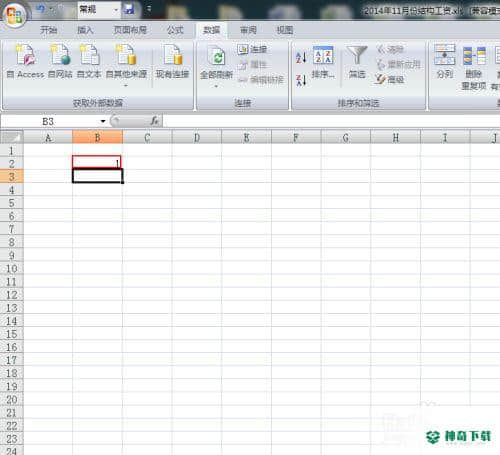Image resolution: width=500 pixels, height=455 pixels.
Task: Click the Connections (连接) button
Action: pyautogui.click(x=252, y=49)
